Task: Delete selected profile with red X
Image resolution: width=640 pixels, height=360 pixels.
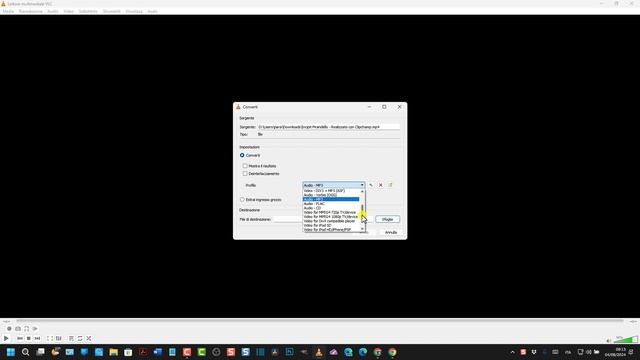Action: 380,185
